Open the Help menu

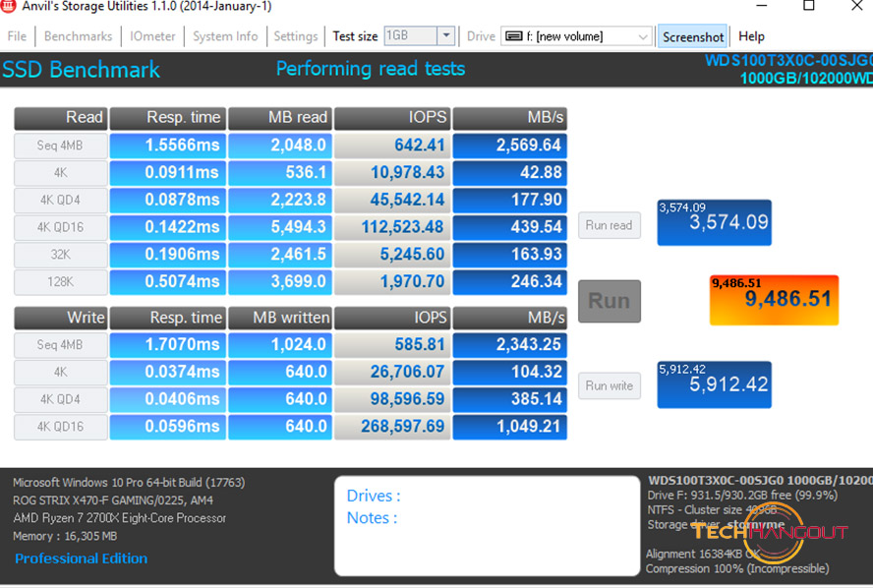751,36
